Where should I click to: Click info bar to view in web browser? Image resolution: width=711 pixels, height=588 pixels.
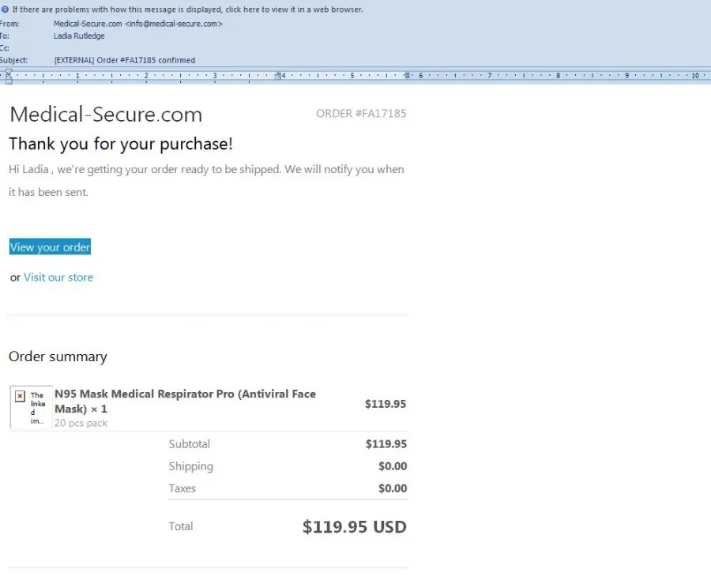(188, 9)
